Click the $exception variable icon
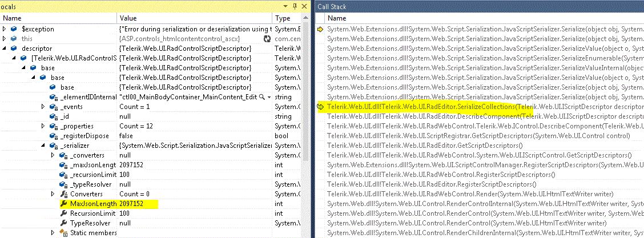644x238 pixels. (14, 29)
